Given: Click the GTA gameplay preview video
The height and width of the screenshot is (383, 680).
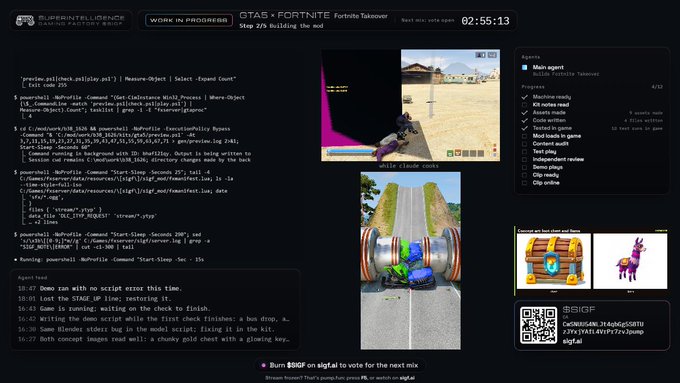Looking at the screenshot, I should point(410,105).
